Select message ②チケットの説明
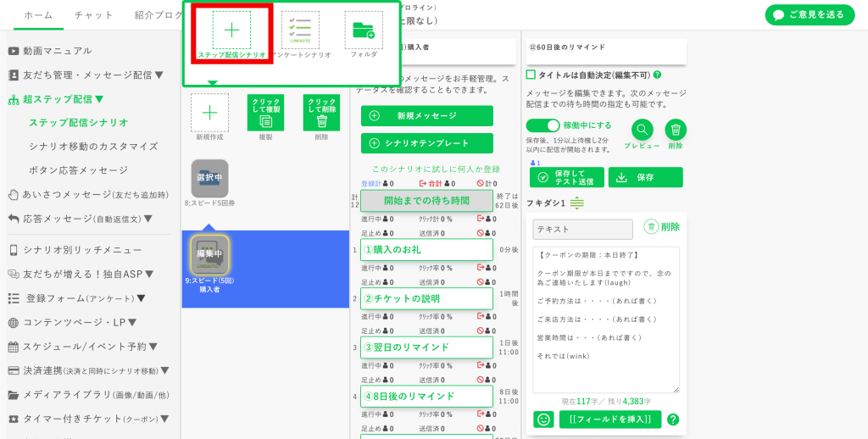Viewport: 868px width, 439px height. click(427, 298)
